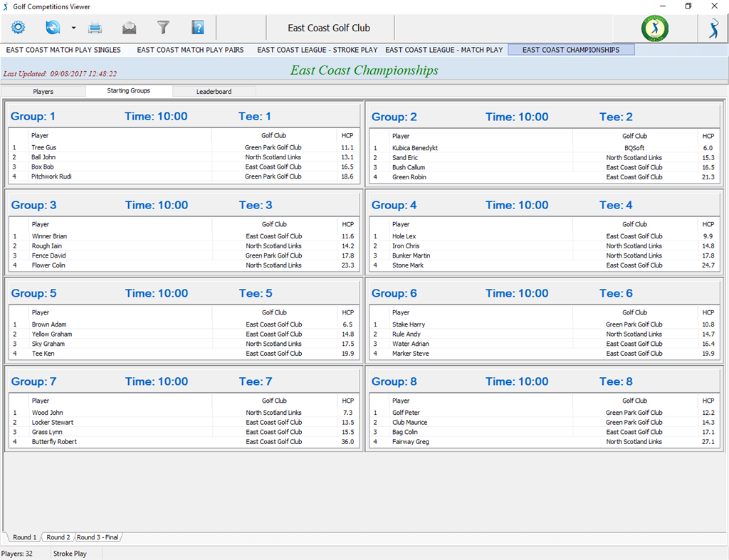Click the Group: 8 header

tap(394, 381)
